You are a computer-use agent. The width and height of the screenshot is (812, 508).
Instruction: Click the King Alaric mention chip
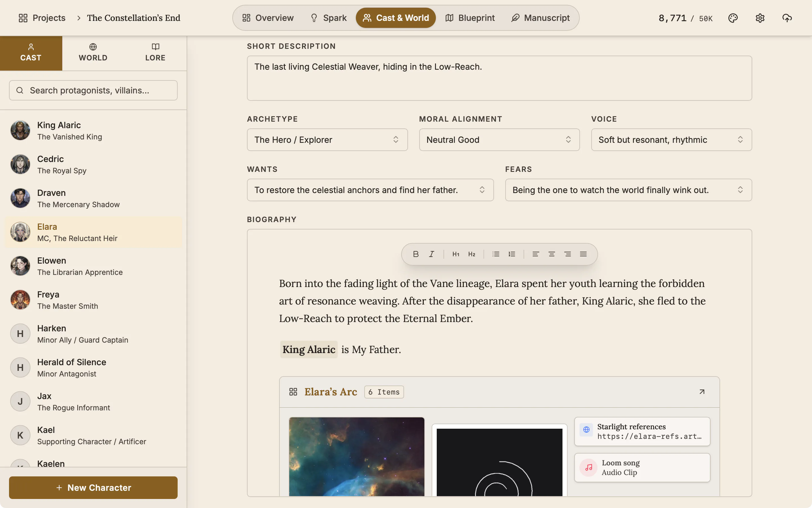tap(309, 349)
